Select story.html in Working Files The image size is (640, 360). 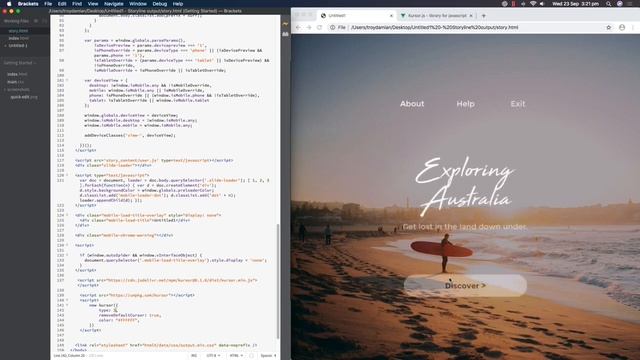coord(18,31)
